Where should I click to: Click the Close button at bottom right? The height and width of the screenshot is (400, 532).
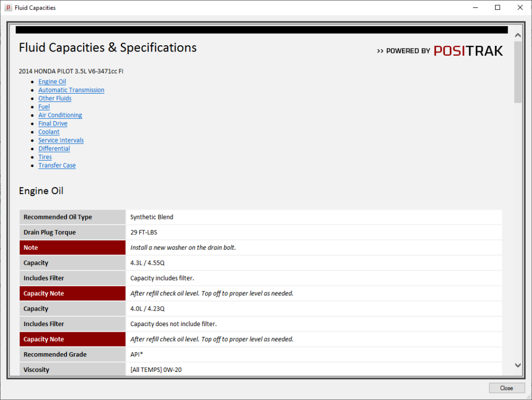tap(507, 388)
